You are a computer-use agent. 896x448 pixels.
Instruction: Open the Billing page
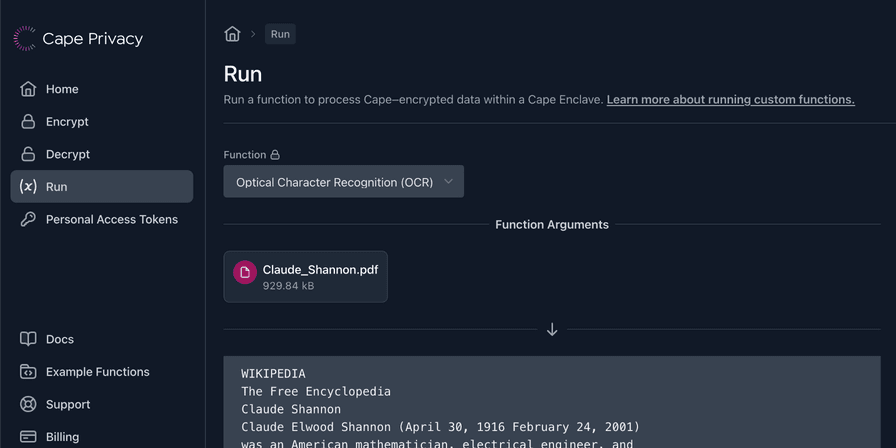tap(102, 437)
